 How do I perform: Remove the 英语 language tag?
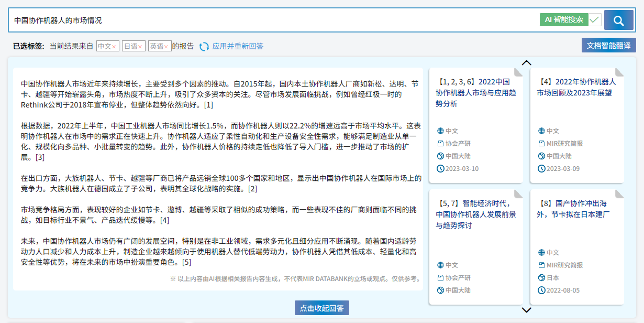coord(166,47)
